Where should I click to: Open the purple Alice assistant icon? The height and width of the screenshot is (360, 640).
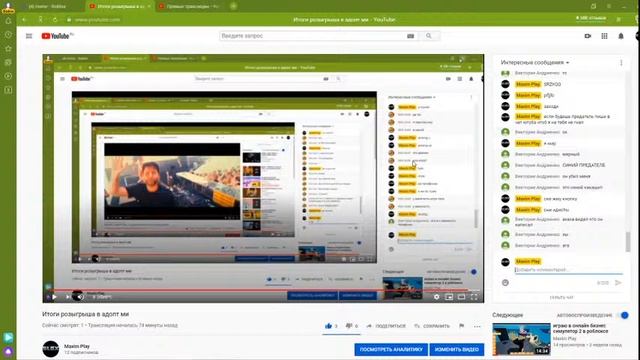point(8,351)
